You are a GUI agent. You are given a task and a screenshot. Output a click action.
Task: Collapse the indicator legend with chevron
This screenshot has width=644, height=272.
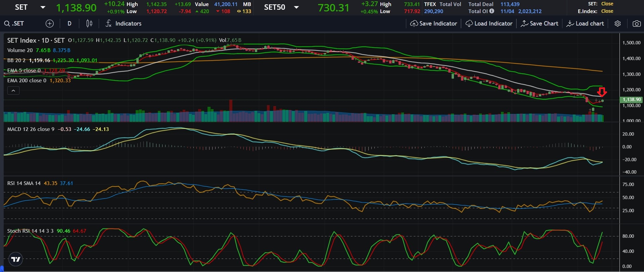point(13,91)
